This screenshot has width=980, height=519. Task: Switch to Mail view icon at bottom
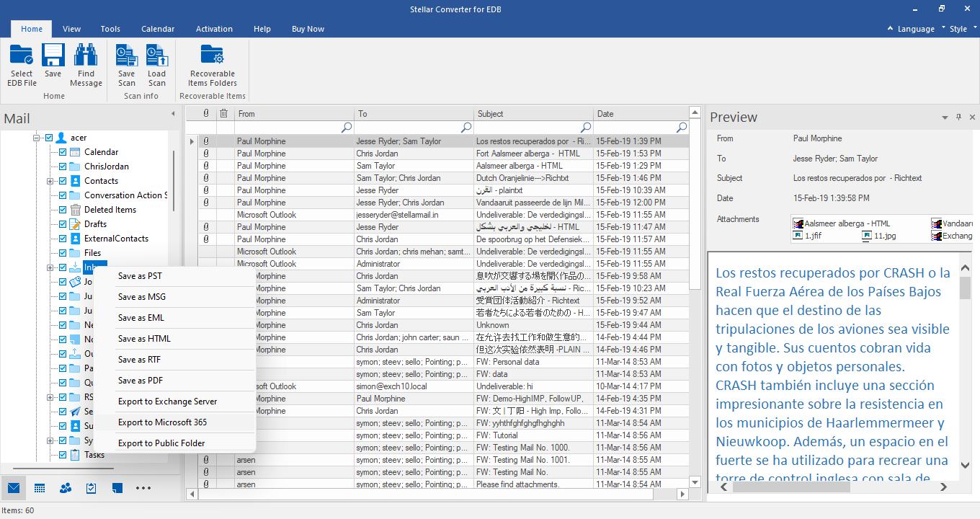pyautogui.click(x=14, y=488)
